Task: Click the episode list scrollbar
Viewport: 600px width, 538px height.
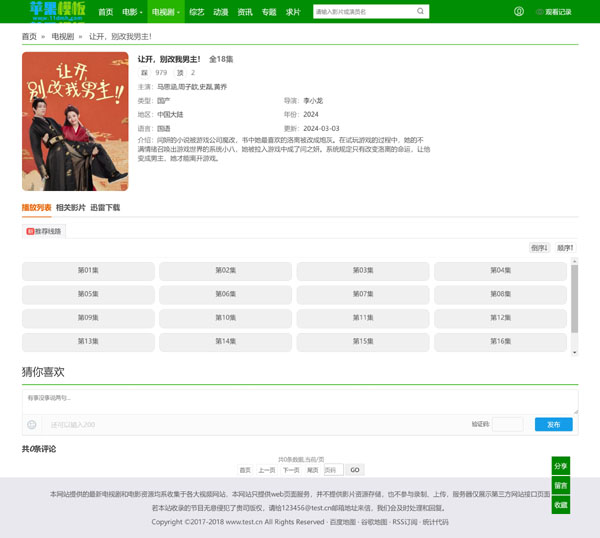Action: point(574,300)
